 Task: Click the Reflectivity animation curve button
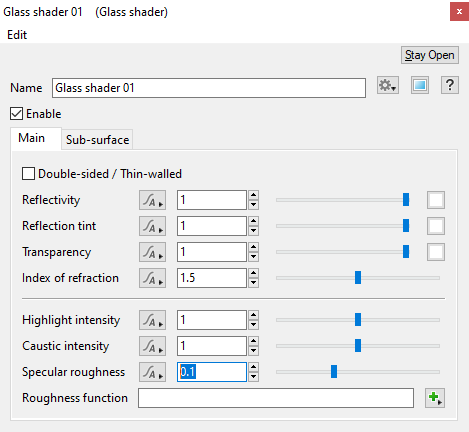click(152, 200)
